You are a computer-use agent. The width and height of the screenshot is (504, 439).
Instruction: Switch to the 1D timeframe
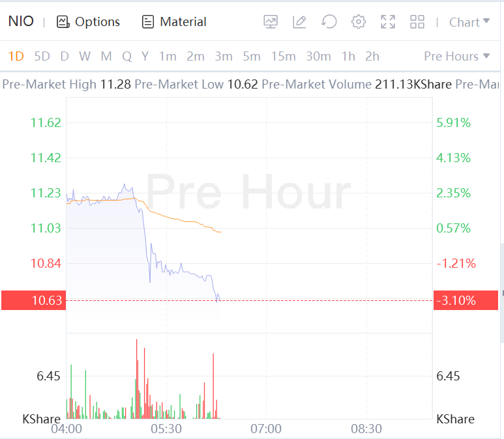(x=16, y=56)
